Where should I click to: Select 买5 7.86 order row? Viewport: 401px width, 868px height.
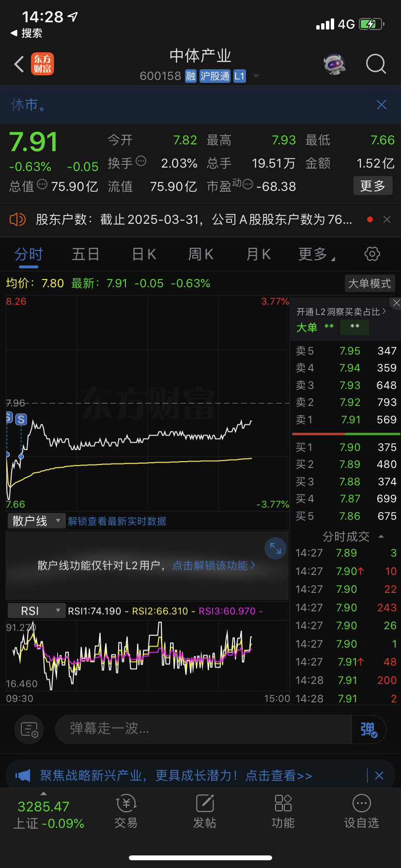[346, 516]
